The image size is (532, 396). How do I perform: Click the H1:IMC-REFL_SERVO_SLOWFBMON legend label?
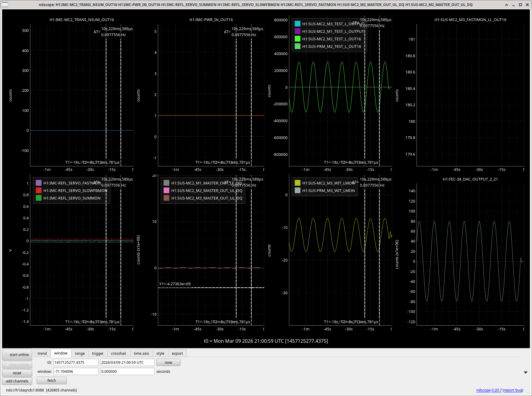pyautogui.click(x=75, y=191)
